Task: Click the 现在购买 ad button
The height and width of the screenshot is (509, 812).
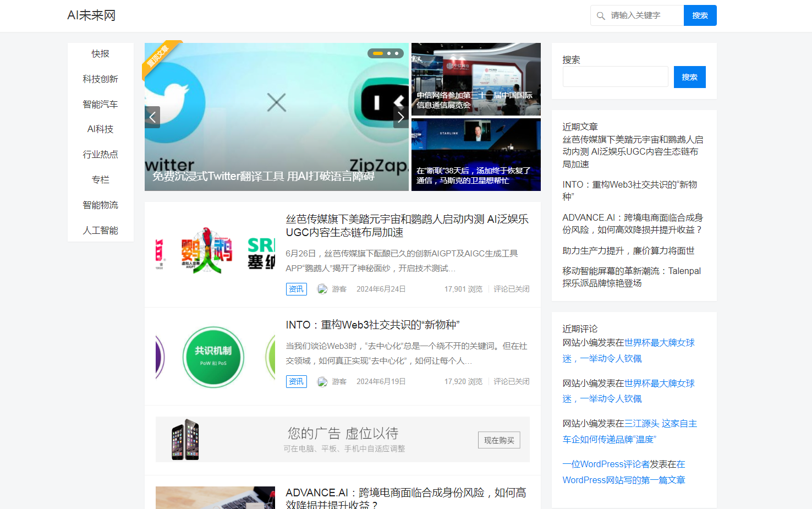Action: (x=499, y=440)
